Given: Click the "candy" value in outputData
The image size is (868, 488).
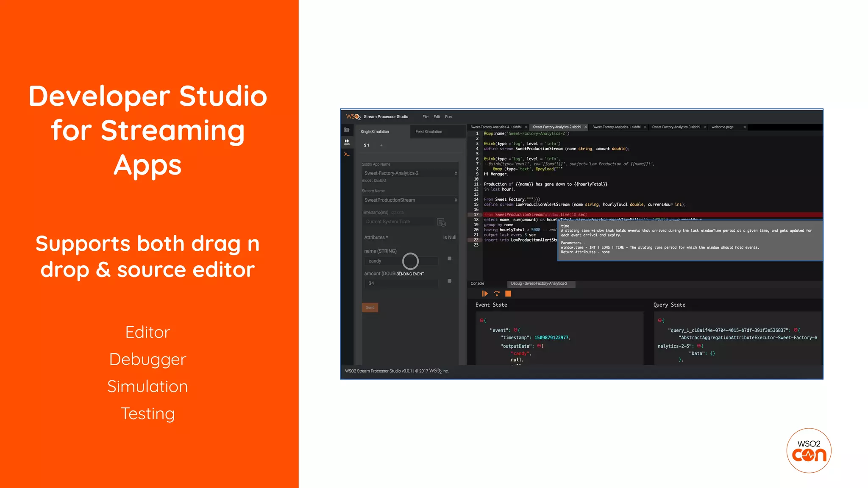Looking at the screenshot, I should pos(521,353).
